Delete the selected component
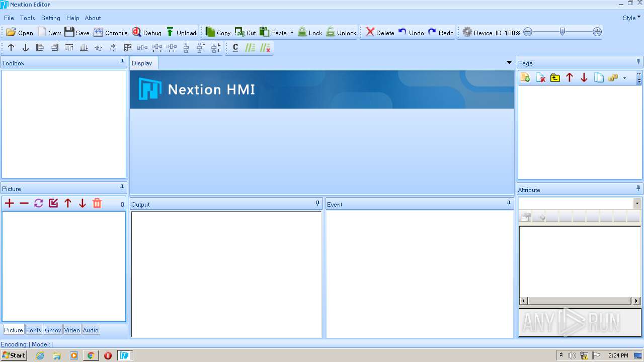 click(380, 32)
